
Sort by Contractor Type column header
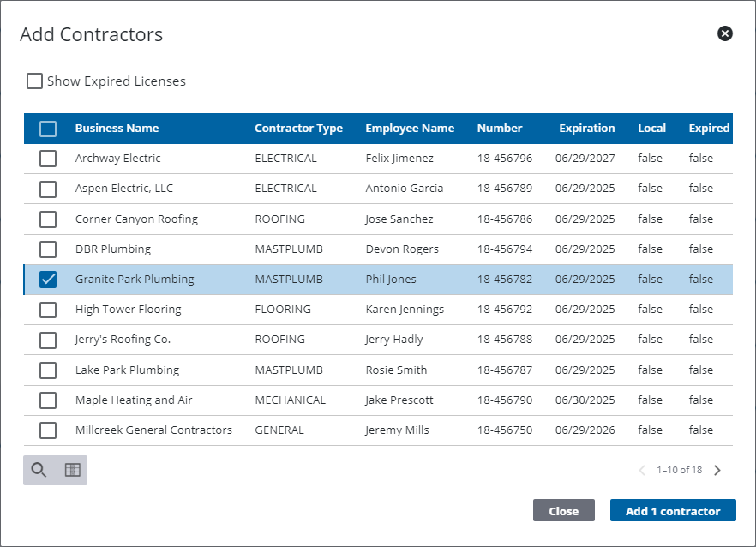pos(298,129)
